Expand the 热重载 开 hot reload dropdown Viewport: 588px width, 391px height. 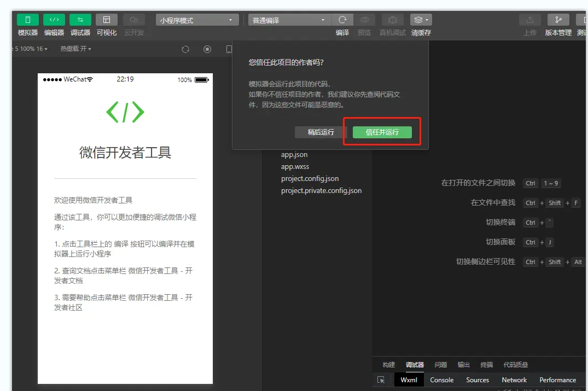(x=75, y=49)
